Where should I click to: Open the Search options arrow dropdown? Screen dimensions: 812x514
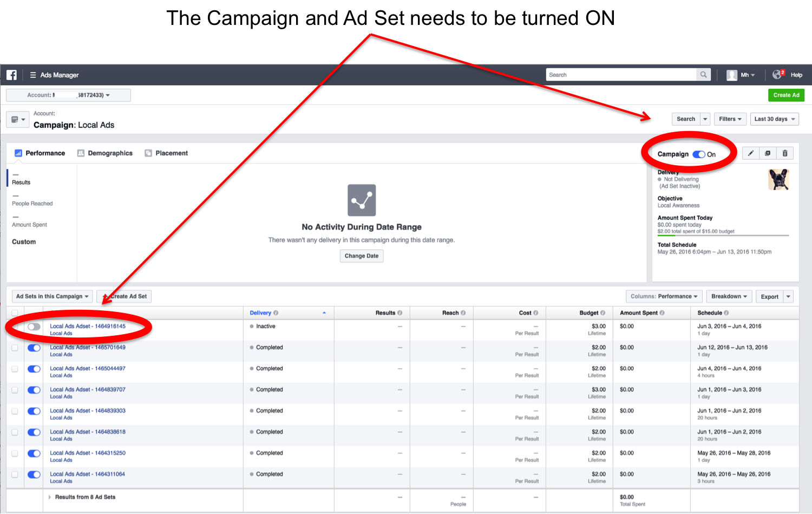tap(705, 119)
